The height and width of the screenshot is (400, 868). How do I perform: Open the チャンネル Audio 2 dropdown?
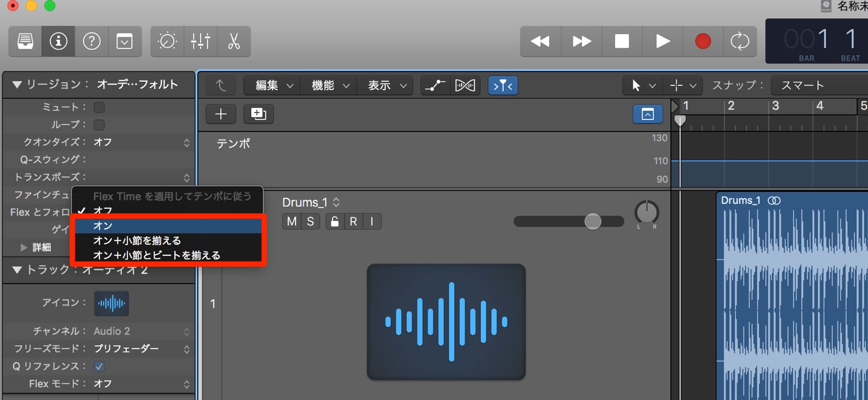tap(141, 331)
